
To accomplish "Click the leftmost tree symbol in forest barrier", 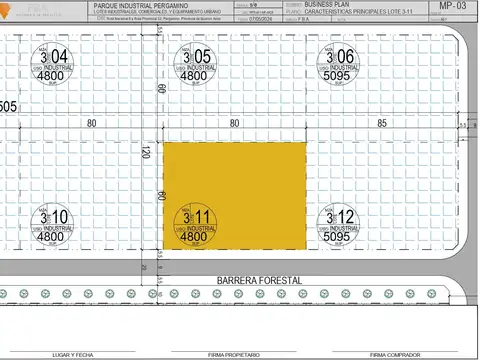I will click(x=3, y=294).
